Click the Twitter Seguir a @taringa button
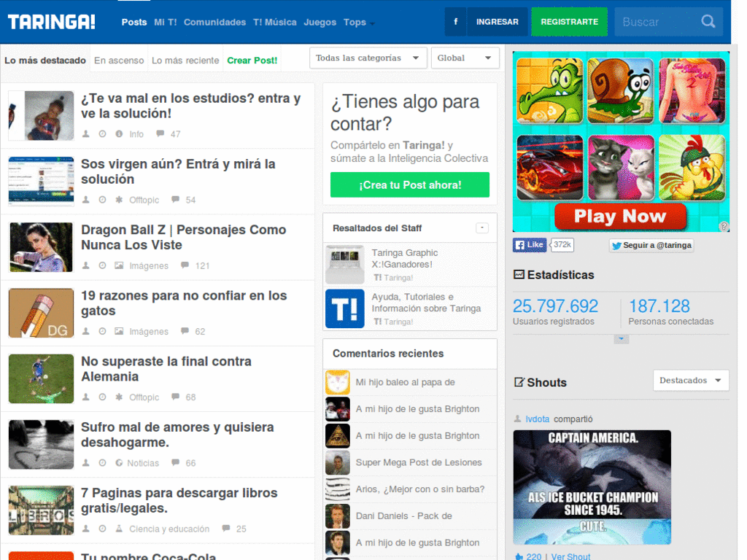The image size is (747, 560). pyautogui.click(x=651, y=245)
